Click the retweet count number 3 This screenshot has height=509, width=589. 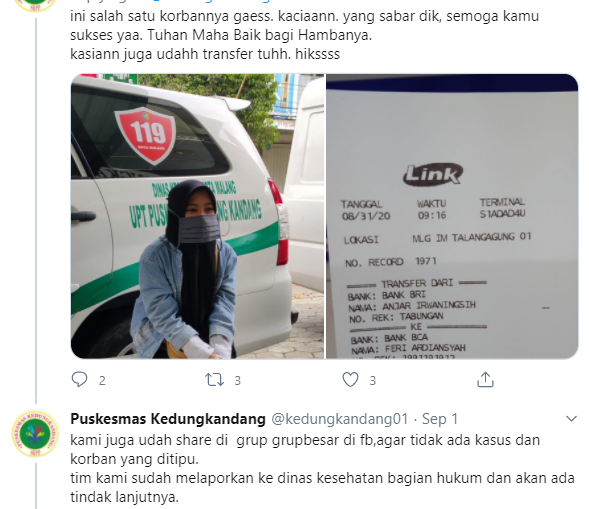[x=237, y=381]
